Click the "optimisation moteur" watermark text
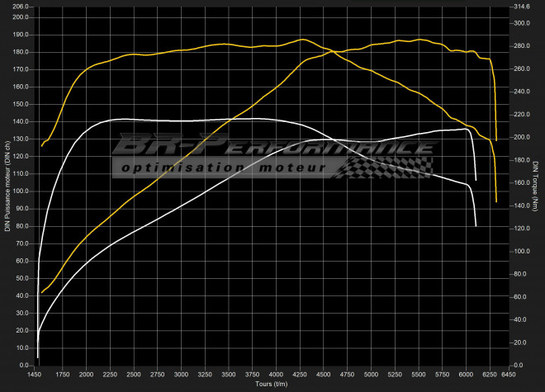 tap(221, 169)
